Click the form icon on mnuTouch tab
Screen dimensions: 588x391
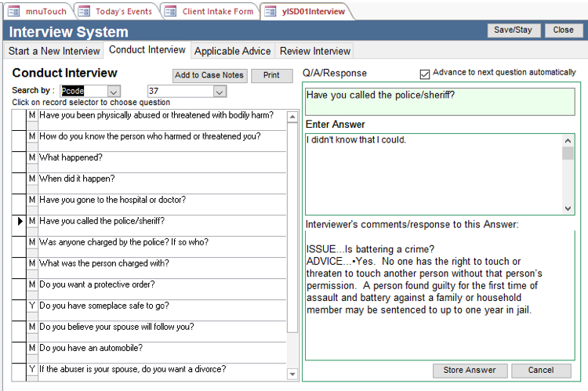14,12
